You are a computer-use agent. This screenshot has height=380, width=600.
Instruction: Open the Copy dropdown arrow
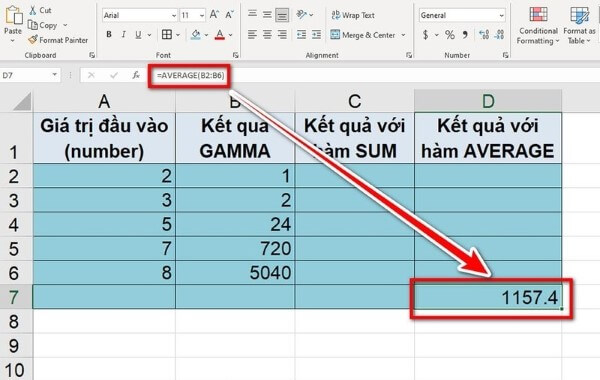coord(65,26)
